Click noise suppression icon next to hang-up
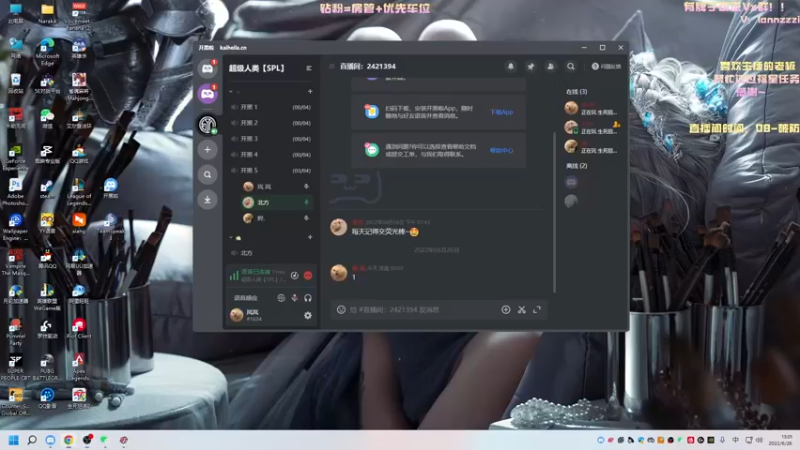 294,276
